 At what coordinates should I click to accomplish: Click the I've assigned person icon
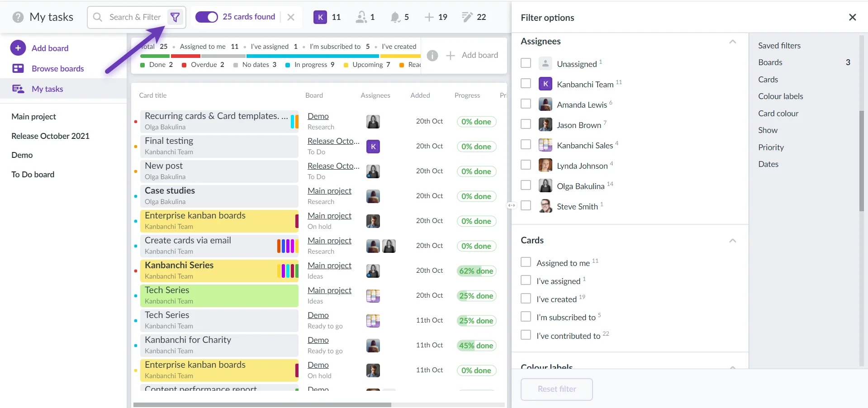tap(361, 17)
